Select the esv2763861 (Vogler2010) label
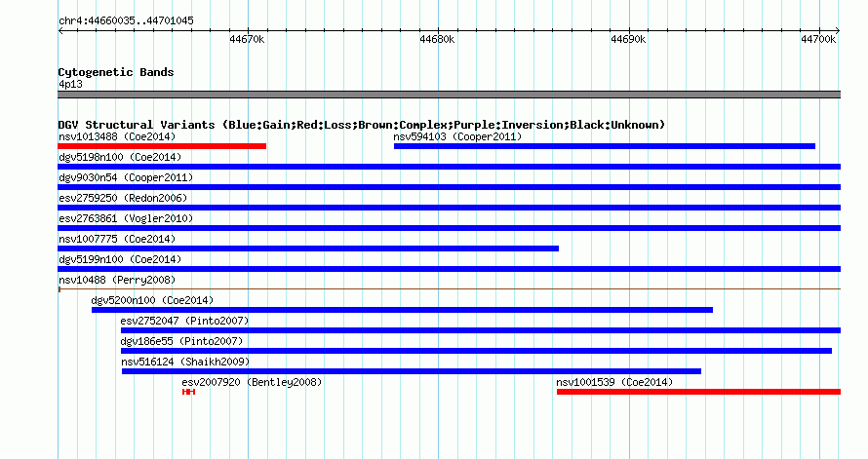The image size is (868, 459). (126, 218)
